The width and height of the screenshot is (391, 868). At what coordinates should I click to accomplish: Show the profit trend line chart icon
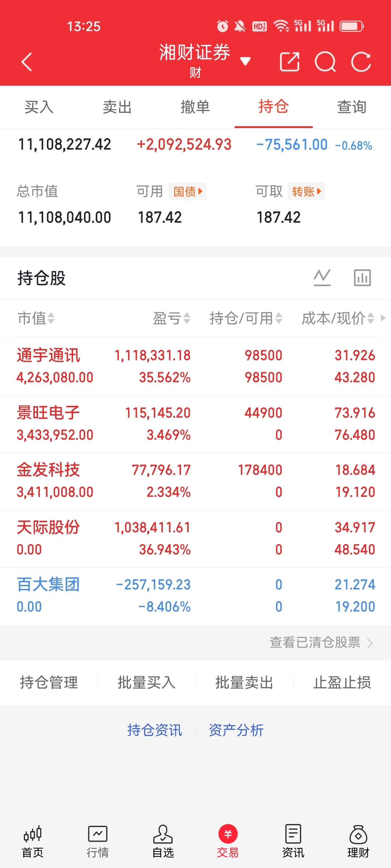pyautogui.click(x=322, y=278)
